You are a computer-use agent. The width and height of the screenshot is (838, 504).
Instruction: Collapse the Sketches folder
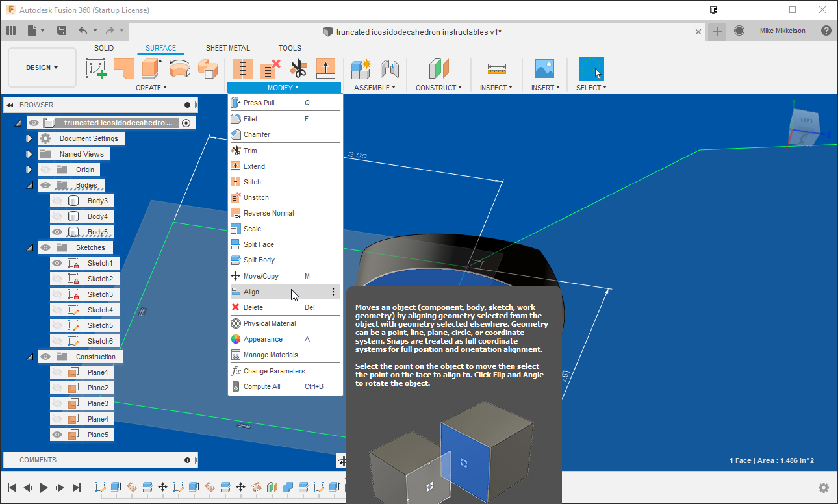[29, 247]
